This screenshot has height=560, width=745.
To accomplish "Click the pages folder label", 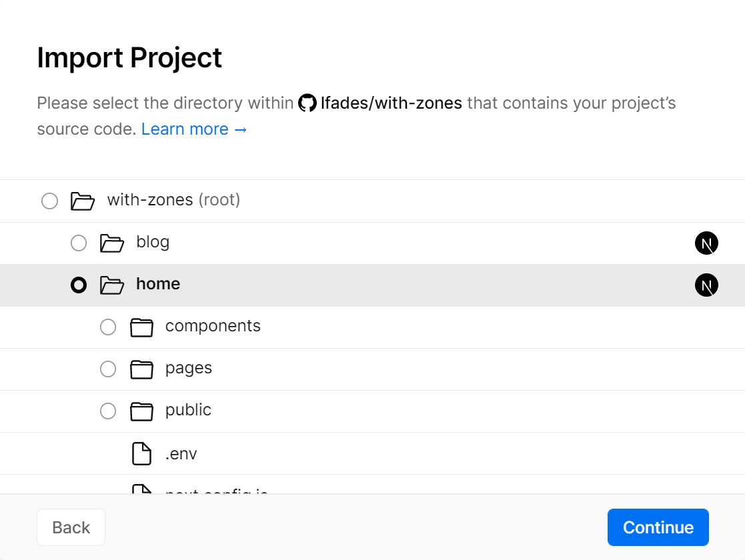I will pos(189,369).
